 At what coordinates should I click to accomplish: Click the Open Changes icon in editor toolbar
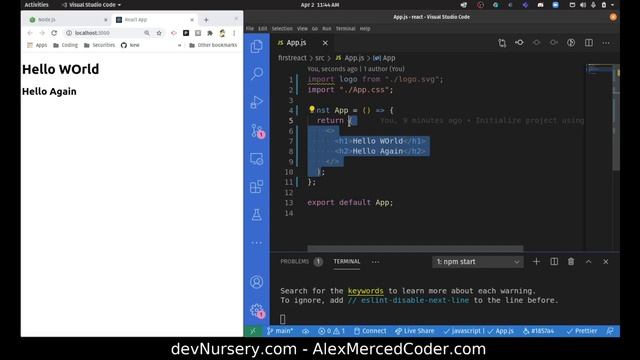pyautogui.click(x=502, y=43)
